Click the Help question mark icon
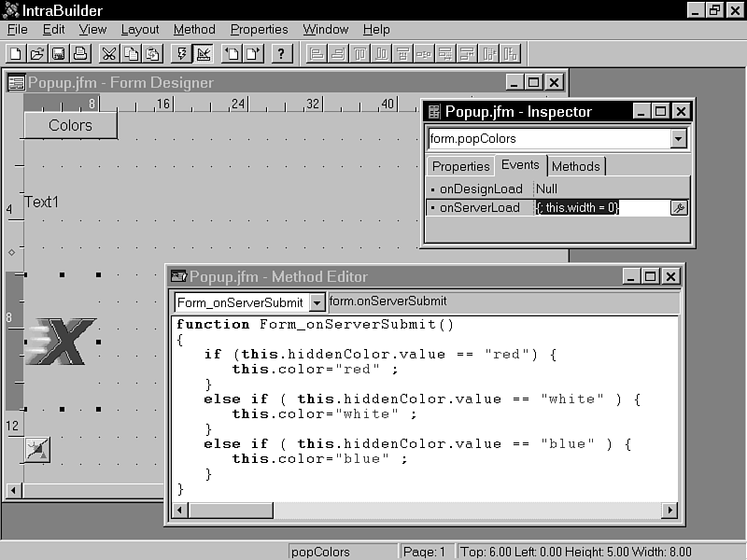Screen dimensions: 747x560 pos(282,53)
